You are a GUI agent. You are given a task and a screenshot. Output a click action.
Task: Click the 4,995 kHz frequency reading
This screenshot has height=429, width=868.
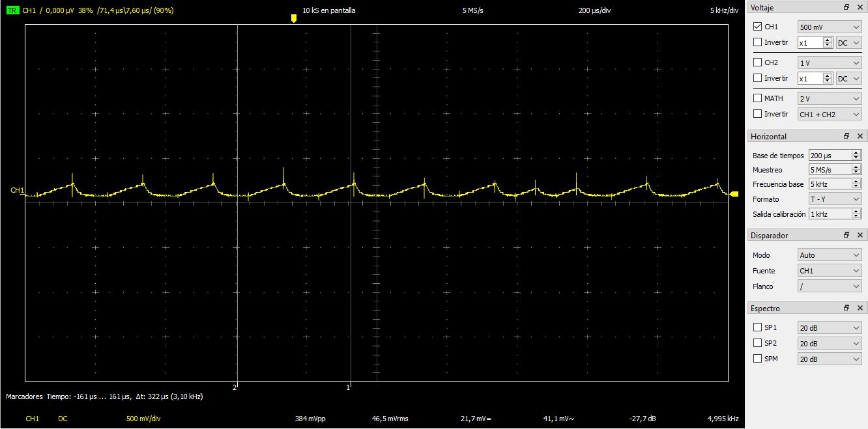(x=723, y=419)
